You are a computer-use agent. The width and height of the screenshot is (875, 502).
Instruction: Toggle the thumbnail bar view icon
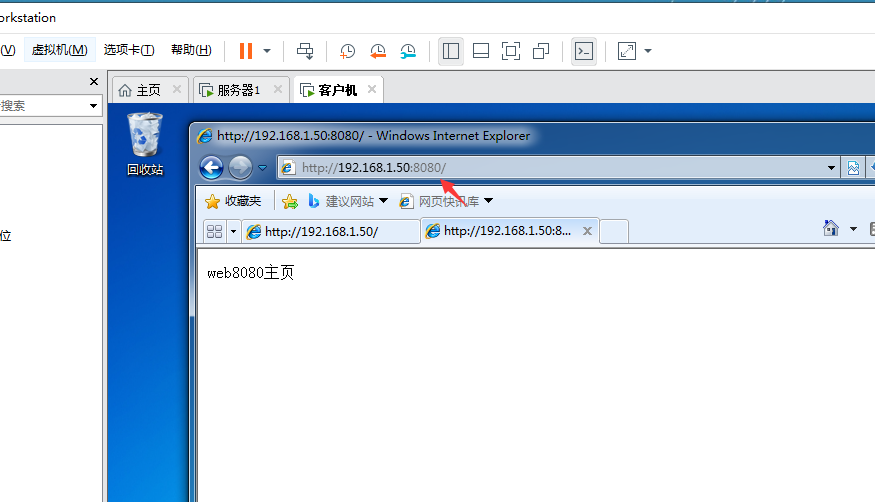[x=481, y=51]
